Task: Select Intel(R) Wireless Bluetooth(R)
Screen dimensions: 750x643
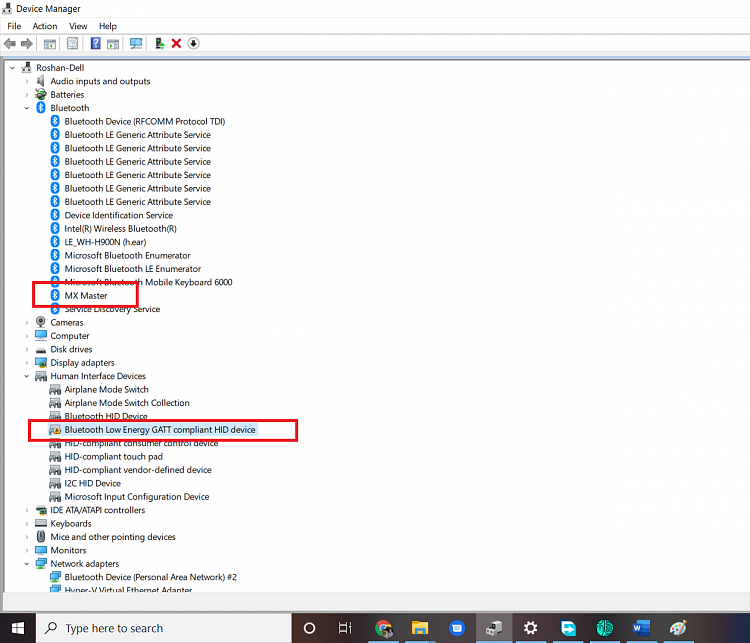Action: tap(121, 229)
